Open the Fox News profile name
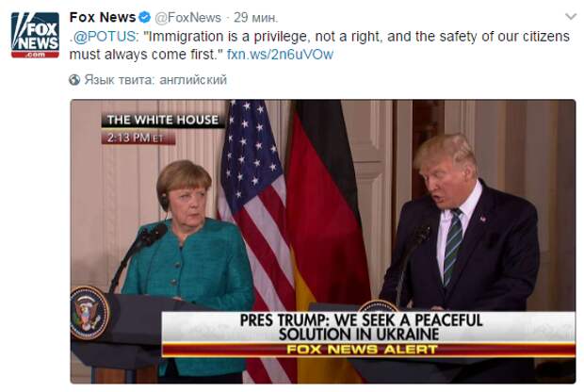 103,17
